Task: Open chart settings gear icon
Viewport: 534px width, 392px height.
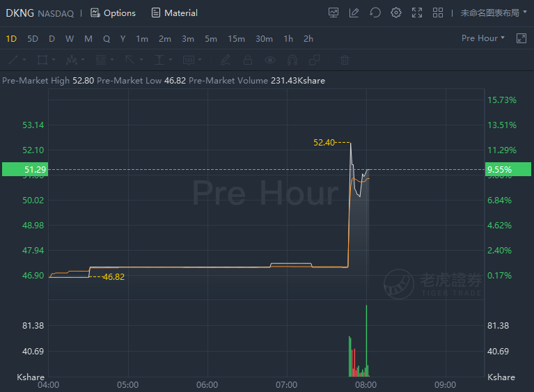Action: point(395,13)
